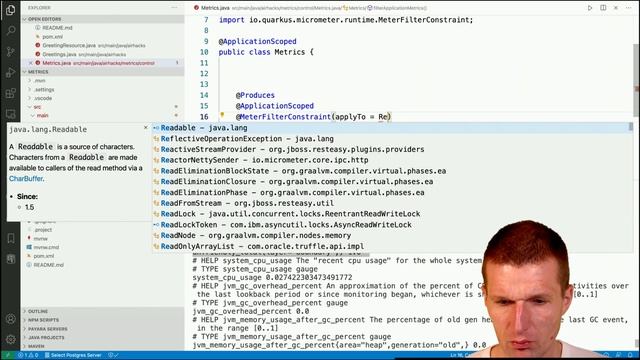Viewport: 640px width, 360px height.
Task: Open the CharBuffer link in documentation
Action: (x=26, y=179)
